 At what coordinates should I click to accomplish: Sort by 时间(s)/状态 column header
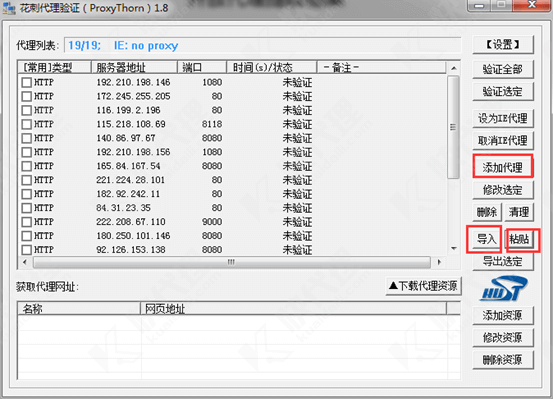(x=272, y=67)
